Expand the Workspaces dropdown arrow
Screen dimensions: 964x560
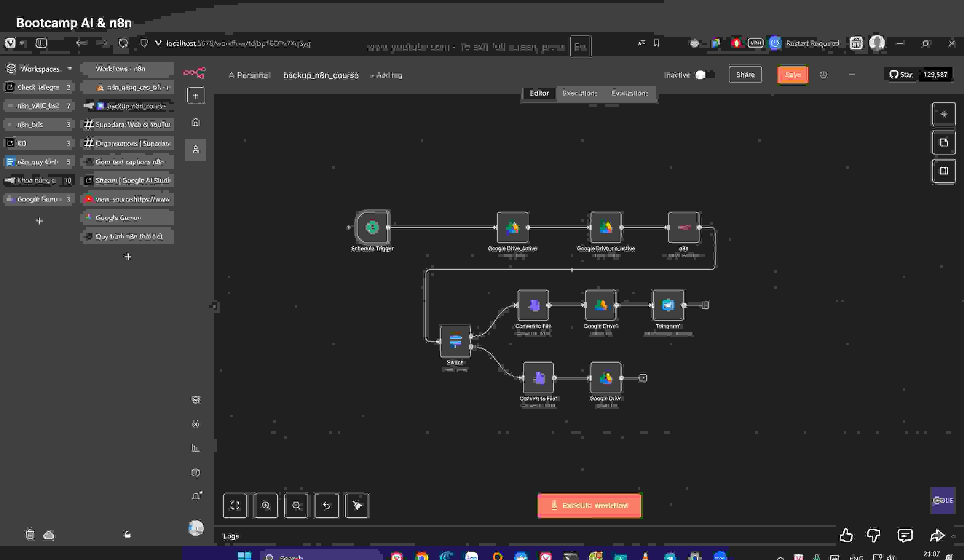pos(70,69)
